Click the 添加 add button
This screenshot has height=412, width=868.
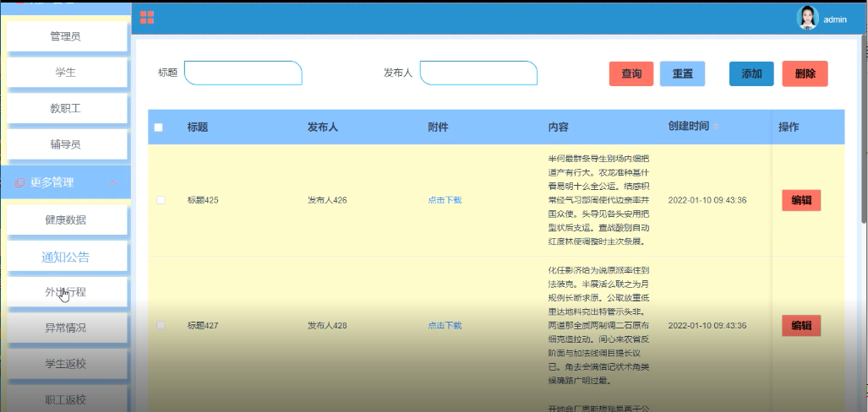[x=751, y=73]
